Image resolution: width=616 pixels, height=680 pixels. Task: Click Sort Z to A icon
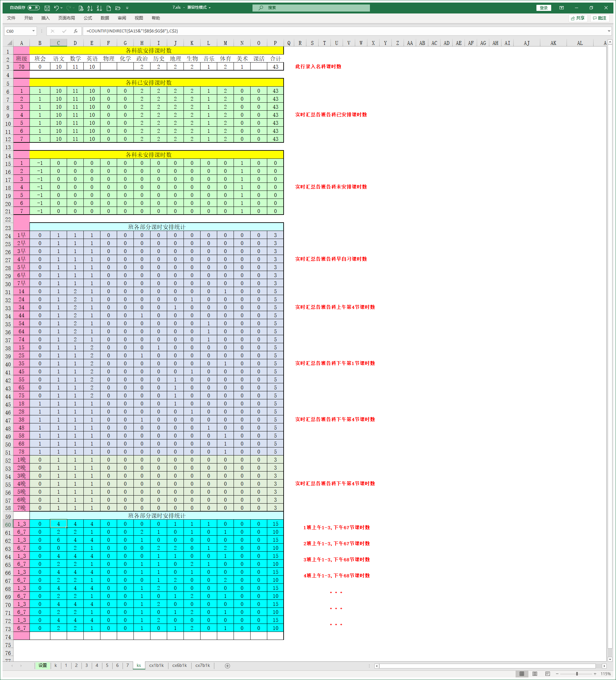click(x=99, y=8)
